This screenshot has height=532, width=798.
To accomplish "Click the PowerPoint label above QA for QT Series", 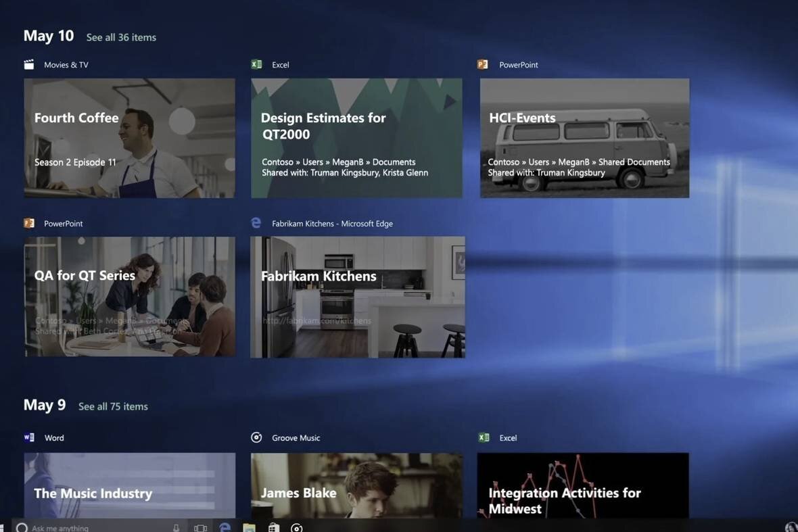I will pos(63,223).
